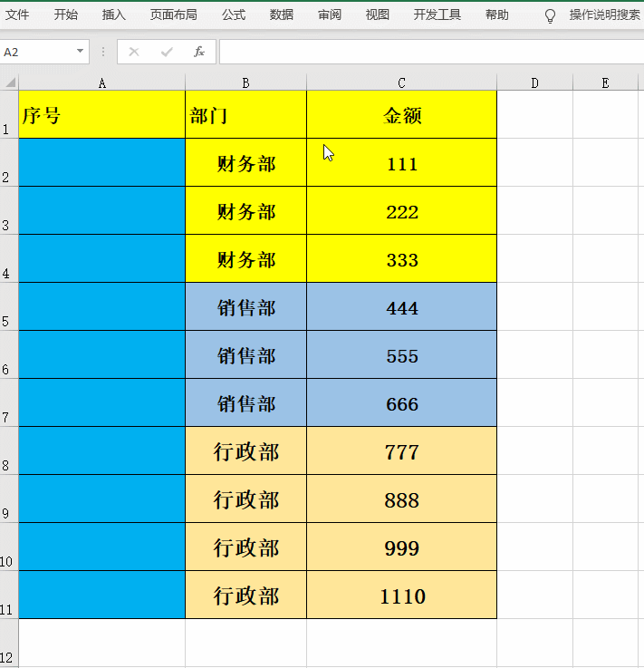Click the cell containing 333

coord(402,258)
